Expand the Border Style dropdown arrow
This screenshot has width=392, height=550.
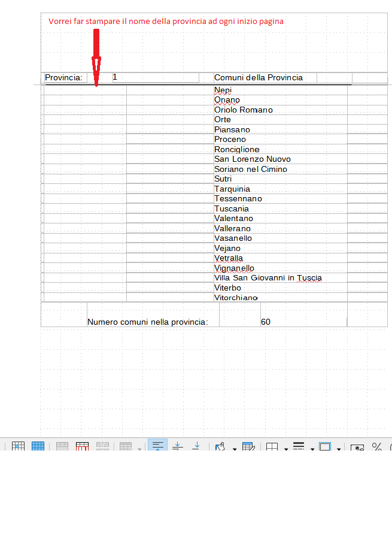coord(312,448)
